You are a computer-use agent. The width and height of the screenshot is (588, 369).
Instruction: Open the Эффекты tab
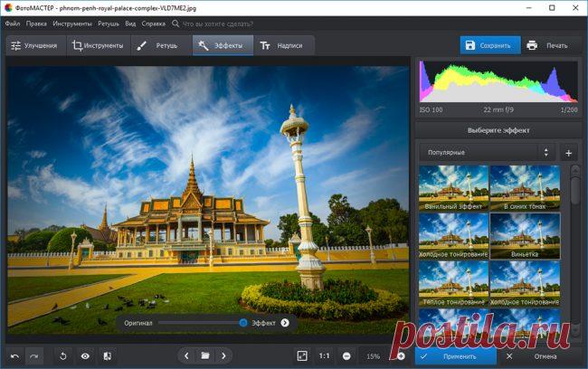click(223, 46)
